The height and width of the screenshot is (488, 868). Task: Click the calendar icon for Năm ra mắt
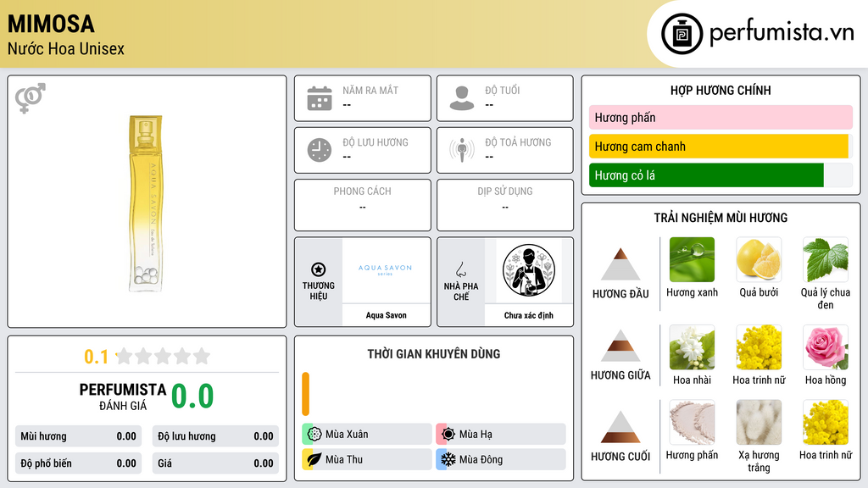click(320, 98)
